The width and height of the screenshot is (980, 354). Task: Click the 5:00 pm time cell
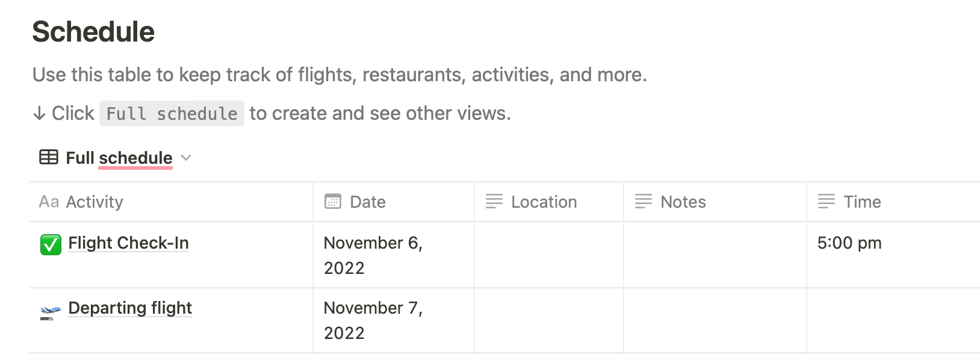[849, 243]
